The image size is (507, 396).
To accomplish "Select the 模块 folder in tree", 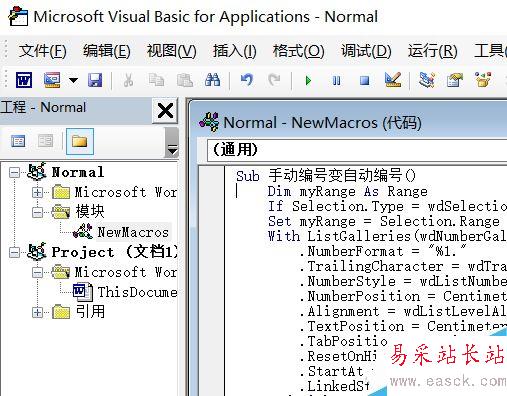I will [90, 212].
